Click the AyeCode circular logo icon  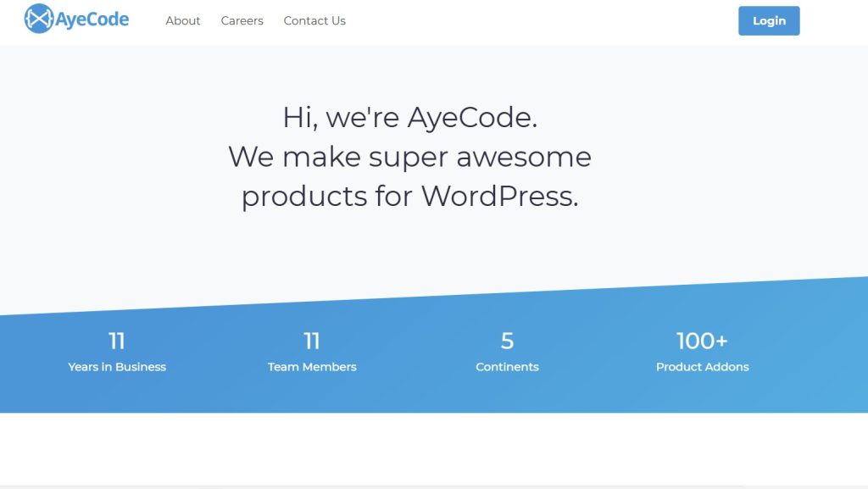tap(39, 19)
